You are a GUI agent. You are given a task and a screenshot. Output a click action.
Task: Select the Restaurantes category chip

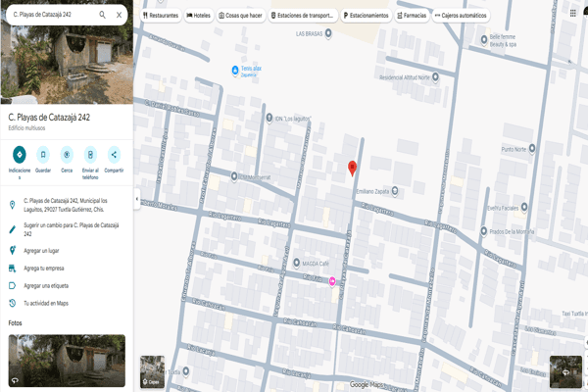[x=161, y=16]
